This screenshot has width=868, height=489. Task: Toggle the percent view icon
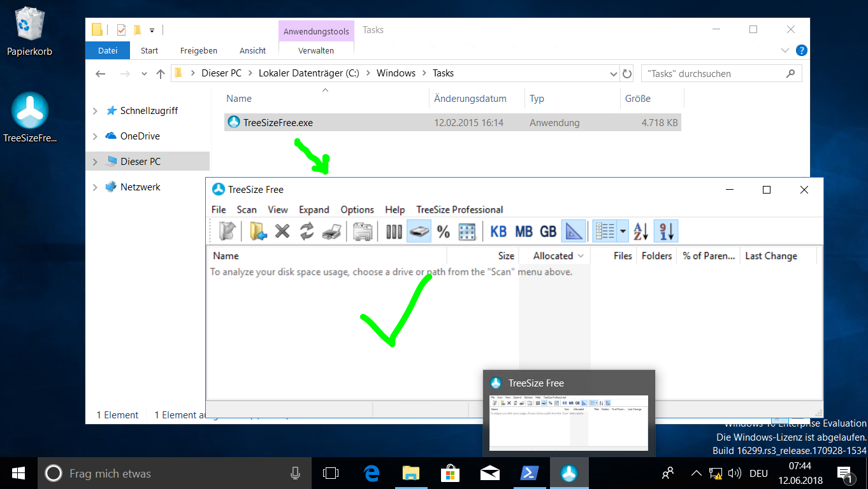(x=444, y=231)
